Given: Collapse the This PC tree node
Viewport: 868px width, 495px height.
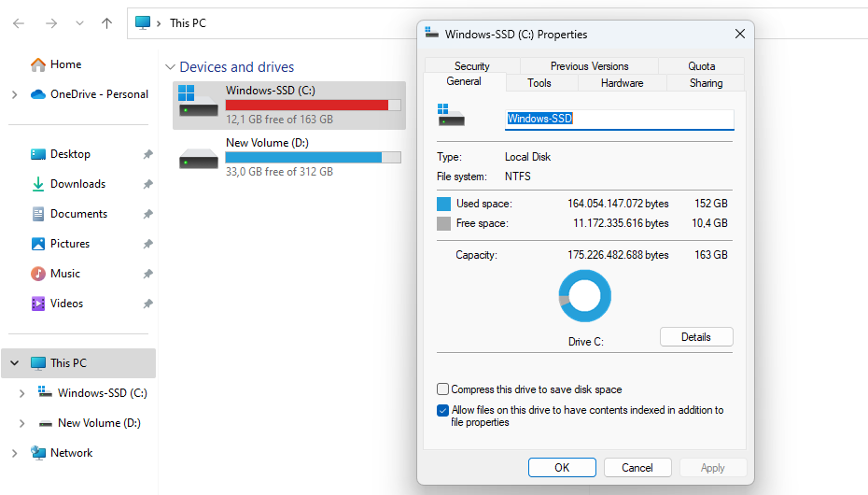Looking at the screenshot, I should click(15, 363).
